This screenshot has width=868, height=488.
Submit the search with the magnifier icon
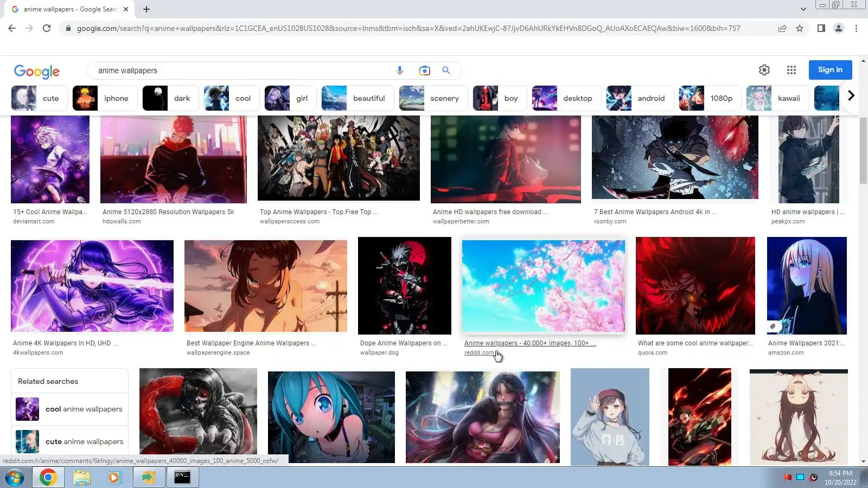tap(446, 70)
